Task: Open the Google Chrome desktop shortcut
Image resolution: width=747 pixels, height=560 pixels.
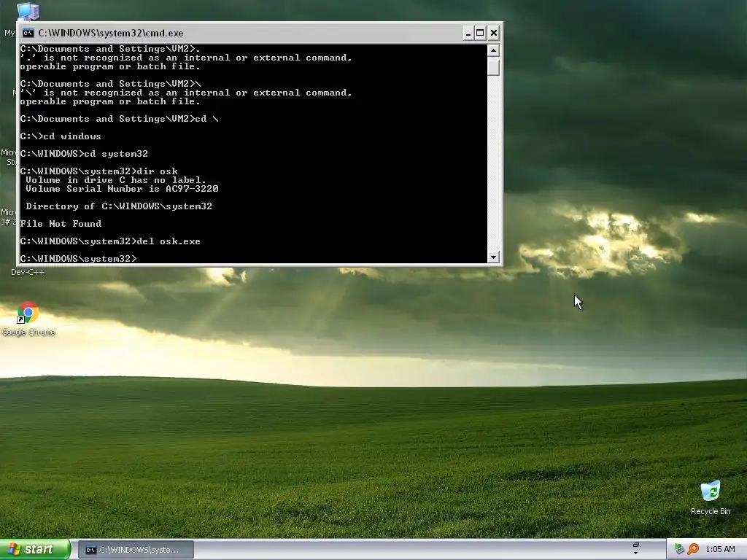Action: pyautogui.click(x=28, y=319)
